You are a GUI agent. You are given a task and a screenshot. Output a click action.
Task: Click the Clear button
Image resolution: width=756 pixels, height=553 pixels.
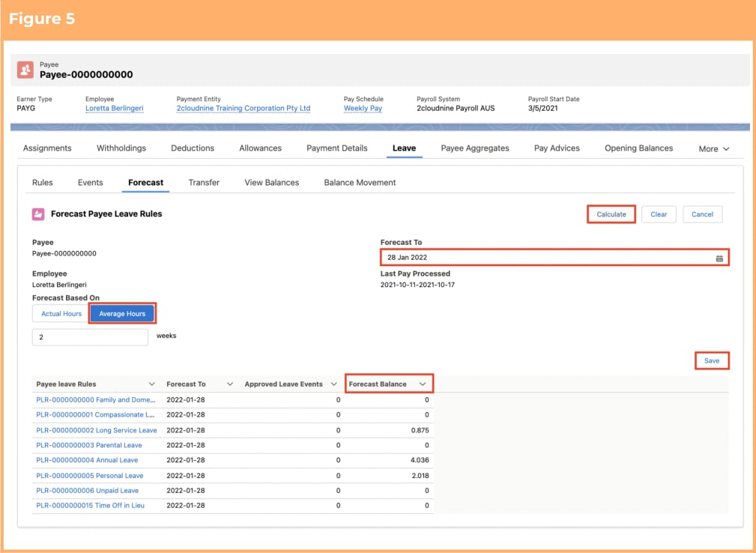[659, 214]
